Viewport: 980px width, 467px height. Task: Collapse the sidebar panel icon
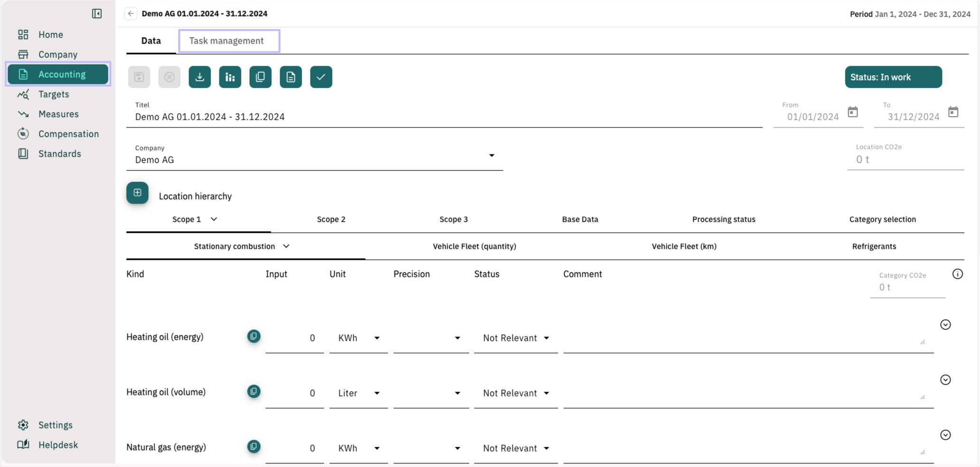[x=97, y=14]
